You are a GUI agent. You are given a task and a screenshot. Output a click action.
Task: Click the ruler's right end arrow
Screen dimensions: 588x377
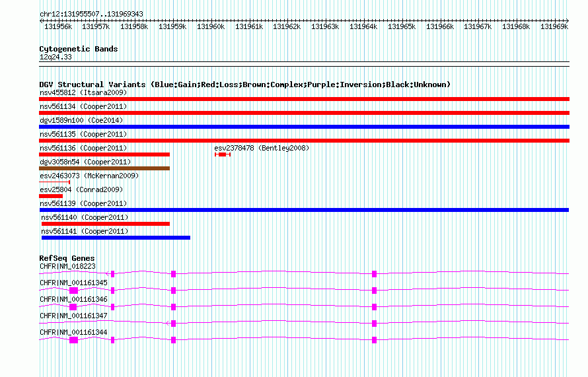[x=567, y=20]
